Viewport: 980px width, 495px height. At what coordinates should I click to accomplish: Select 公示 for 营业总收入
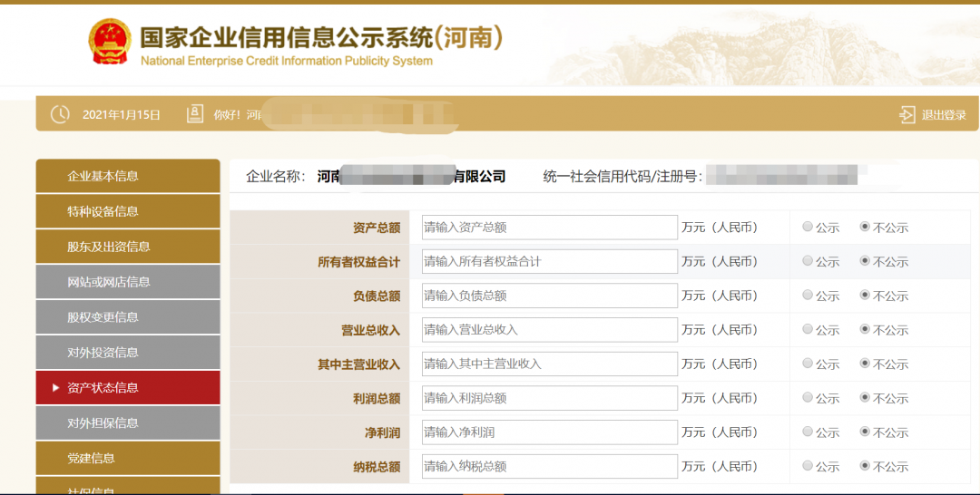coord(808,329)
